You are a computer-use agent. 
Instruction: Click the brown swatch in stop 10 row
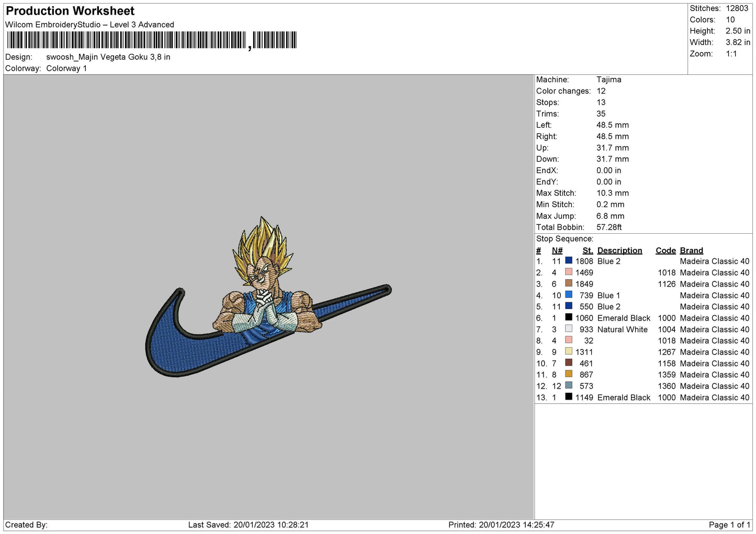tap(568, 362)
